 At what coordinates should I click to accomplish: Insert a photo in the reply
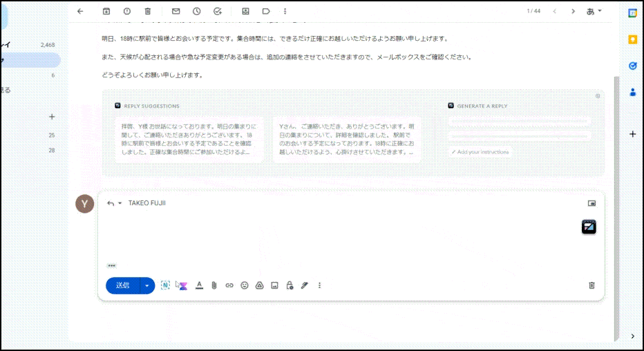pos(274,285)
